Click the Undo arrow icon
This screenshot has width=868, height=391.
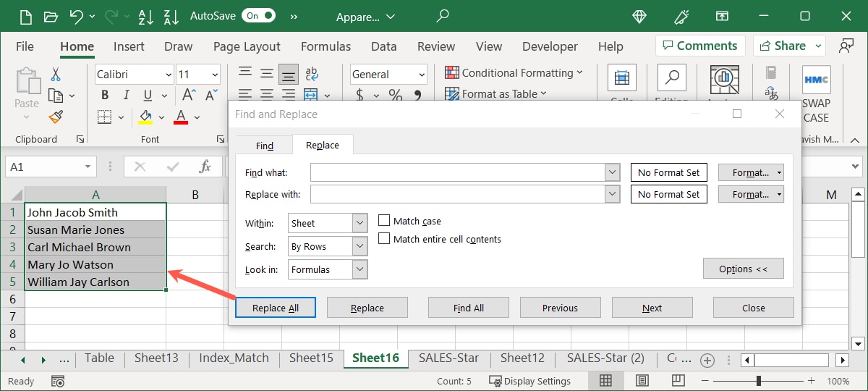click(76, 15)
